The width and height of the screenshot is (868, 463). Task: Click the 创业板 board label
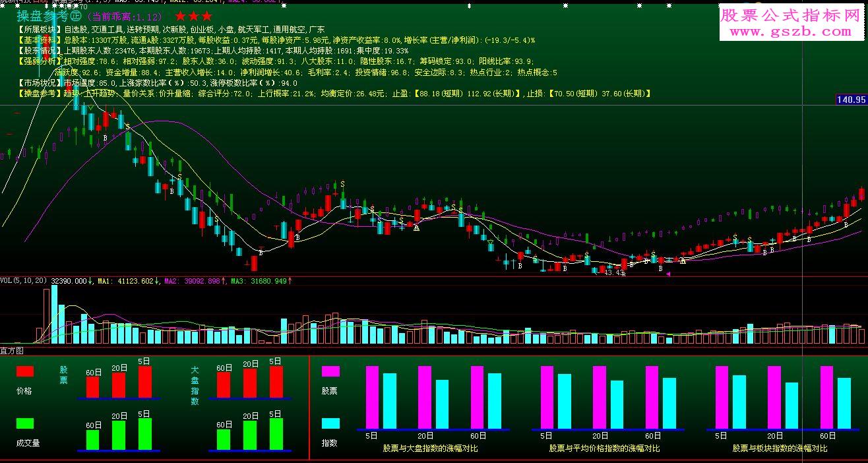click(x=201, y=30)
